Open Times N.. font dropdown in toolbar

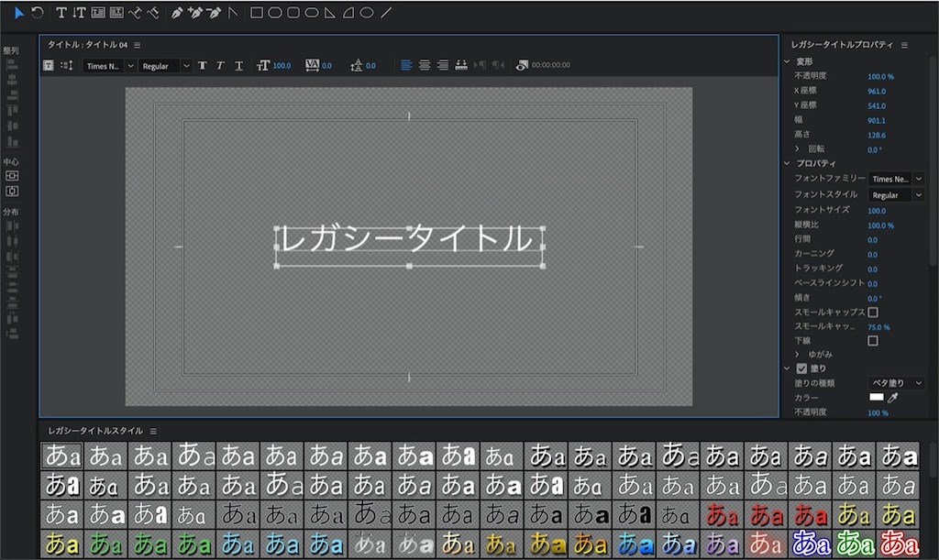(x=109, y=66)
